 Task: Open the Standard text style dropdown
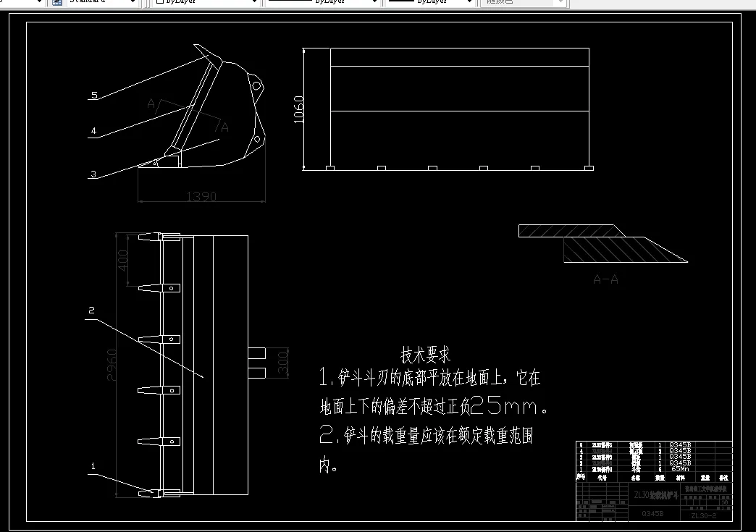point(132,2)
